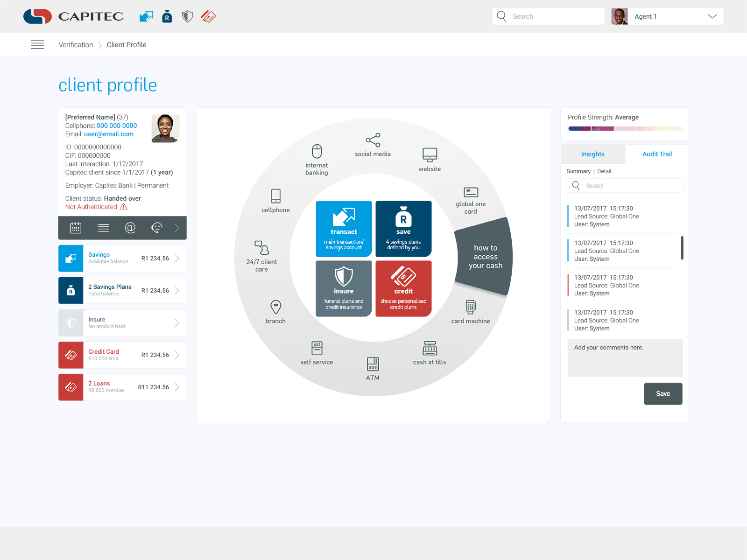747x560 pixels.
Task: Open the insure shield icon in header
Action: [188, 17]
